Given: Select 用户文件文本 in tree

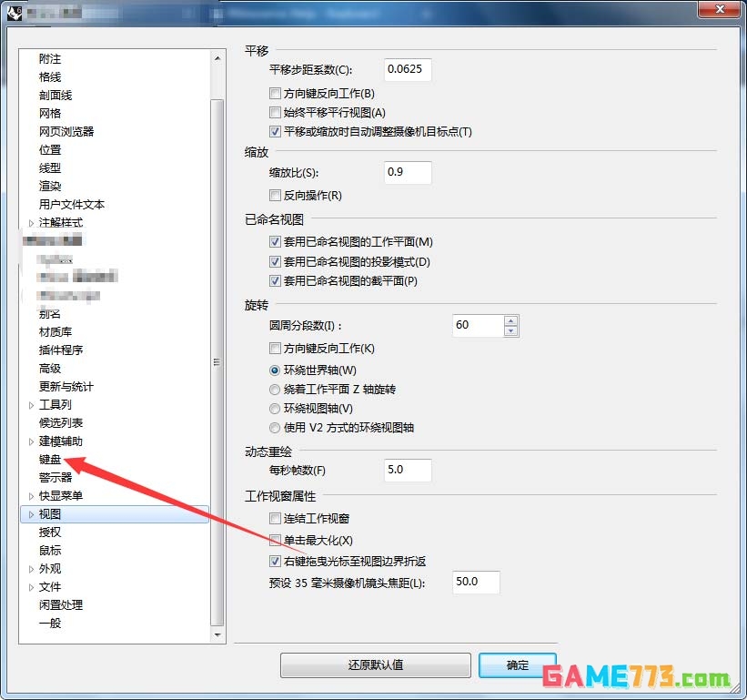Looking at the screenshot, I should [72, 205].
